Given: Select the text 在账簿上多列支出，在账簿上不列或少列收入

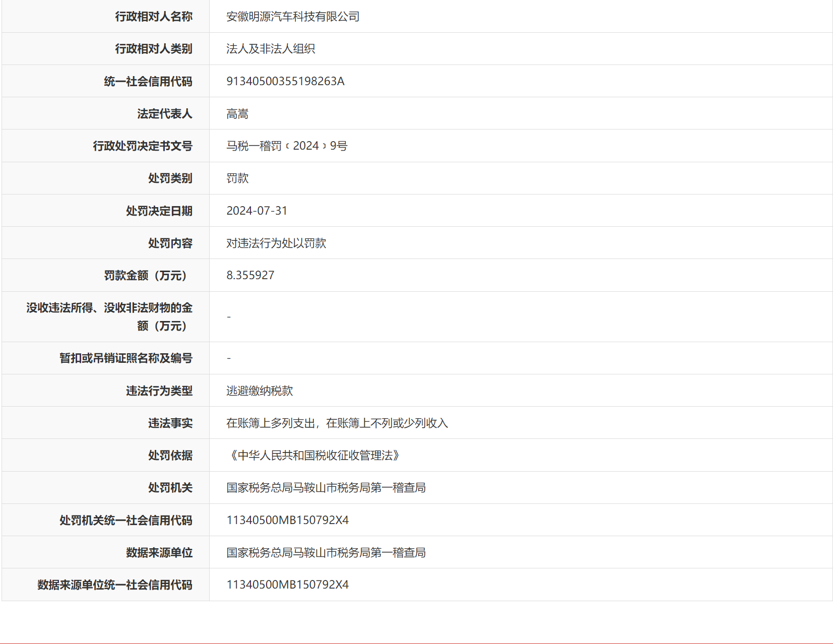Looking at the screenshot, I should pyautogui.click(x=337, y=423).
